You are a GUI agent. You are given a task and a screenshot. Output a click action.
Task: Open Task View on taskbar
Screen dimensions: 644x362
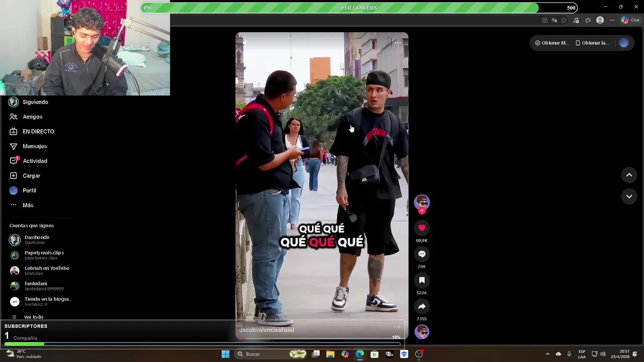(x=316, y=354)
